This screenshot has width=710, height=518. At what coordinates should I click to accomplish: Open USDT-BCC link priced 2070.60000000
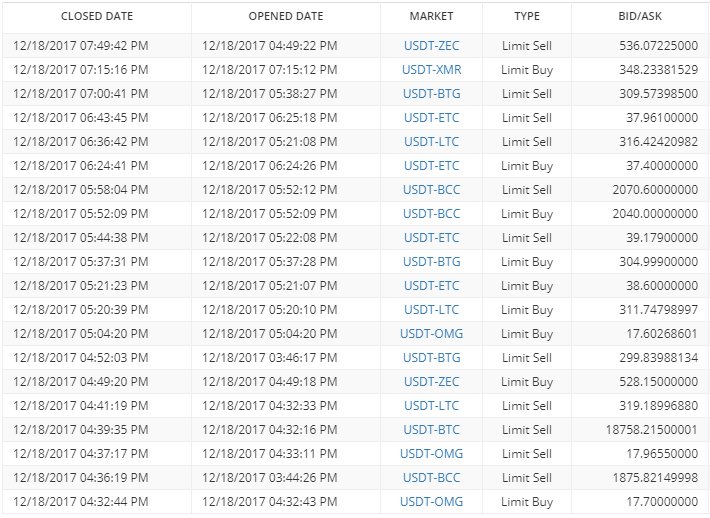[432, 190]
